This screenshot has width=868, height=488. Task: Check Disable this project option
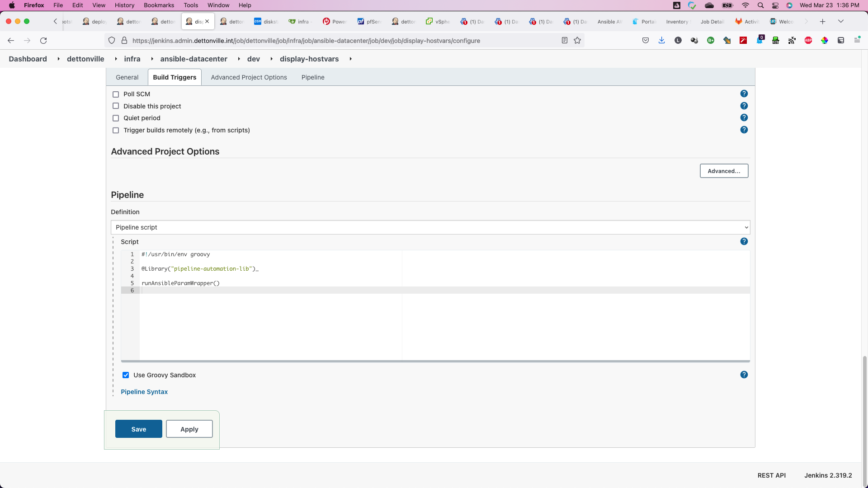tap(116, 106)
